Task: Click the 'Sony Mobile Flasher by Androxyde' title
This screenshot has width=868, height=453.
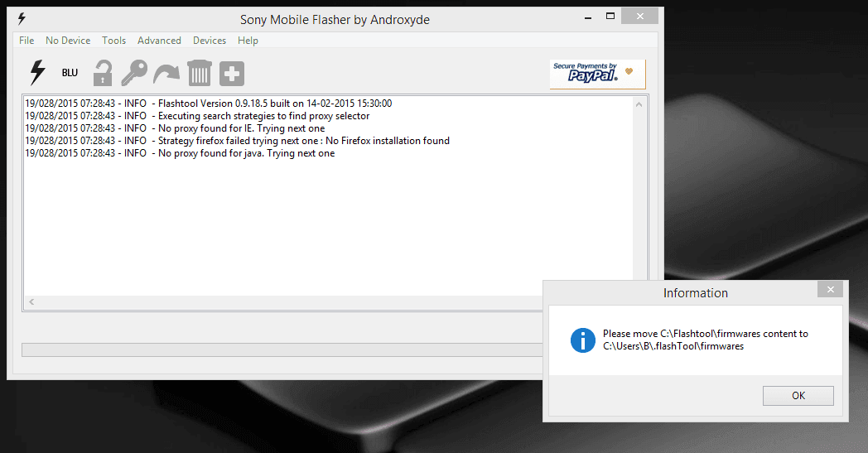Action: 335,19
